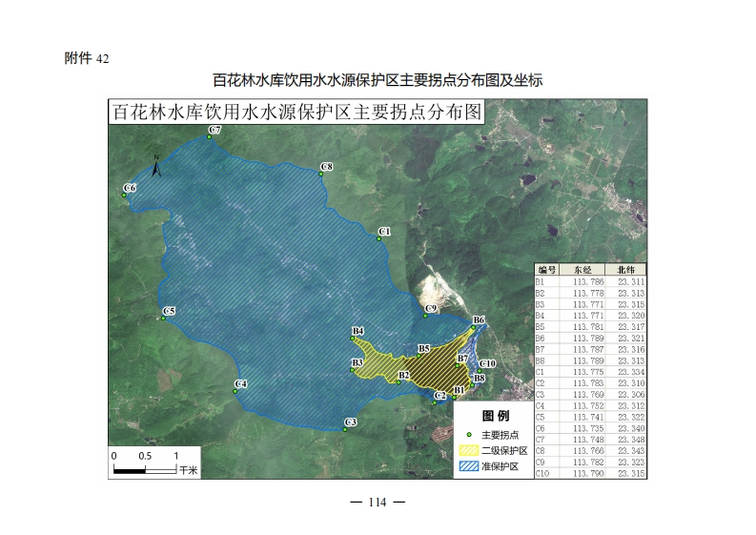Click the B6 turning point marker
The image size is (756, 535).
pos(474,327)
